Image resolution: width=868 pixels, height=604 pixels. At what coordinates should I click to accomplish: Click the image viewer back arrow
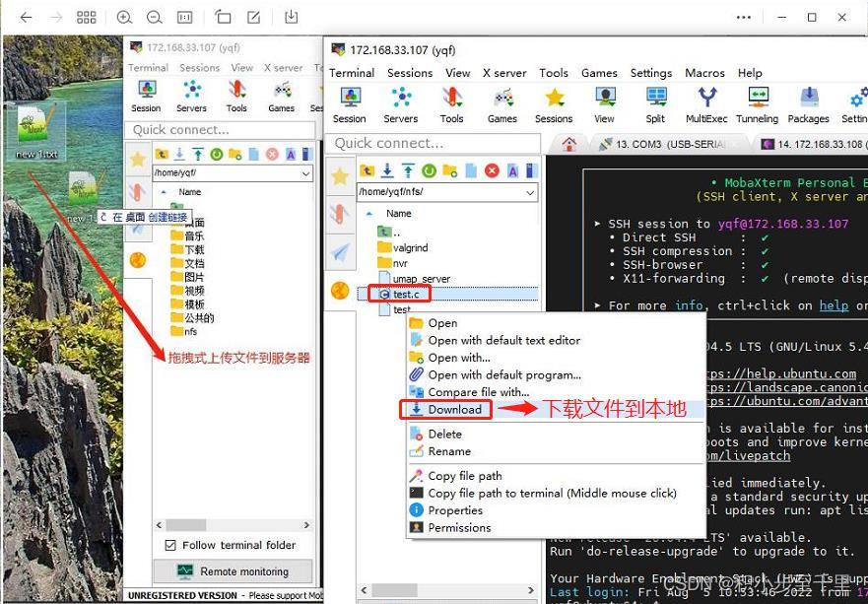click(26, 17)
